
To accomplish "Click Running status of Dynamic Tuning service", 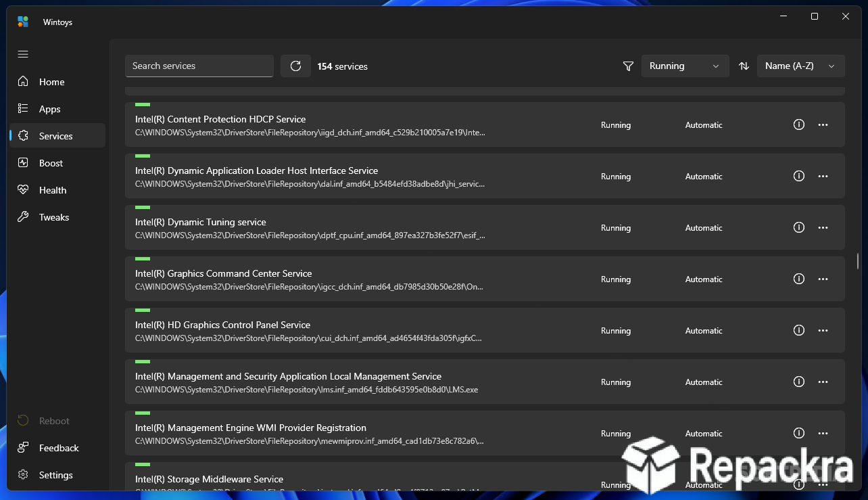I will pyautogui.click(x=616, y=228).
